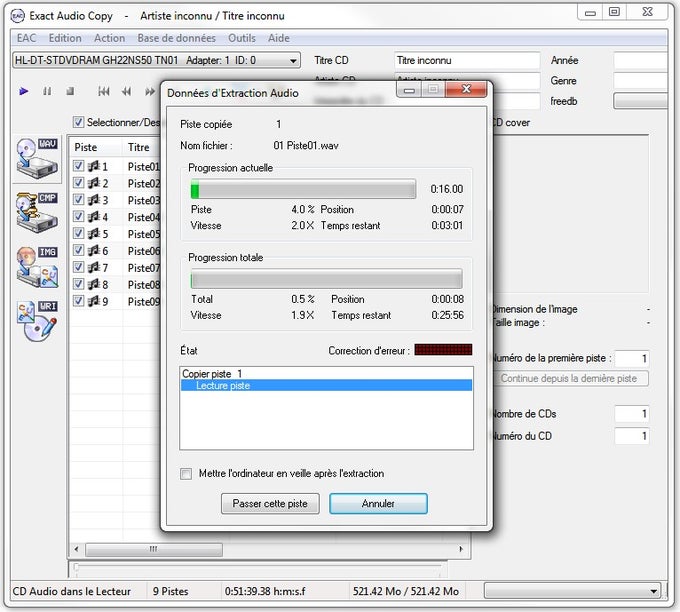Click the fast-forward button
The width and height of the screenshot is (680, 612).
pos(150,92)
